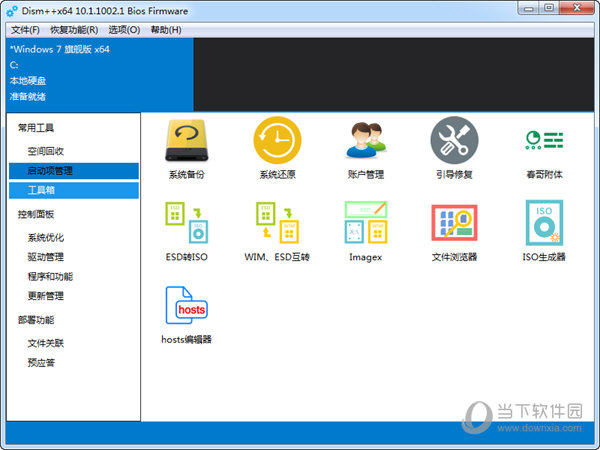The height and width of the screenshot is (450, 600).
Task: Click the 准备就绪 status text
Action: coord(28,96)
